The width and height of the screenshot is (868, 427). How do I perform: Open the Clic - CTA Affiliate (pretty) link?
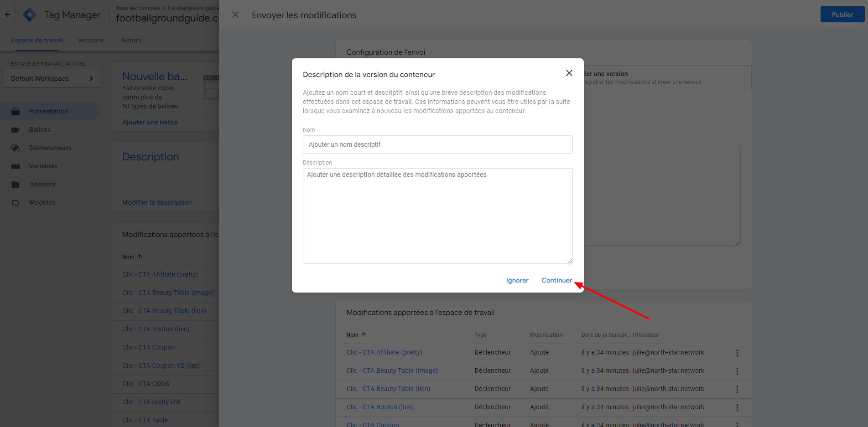point(384,352)
